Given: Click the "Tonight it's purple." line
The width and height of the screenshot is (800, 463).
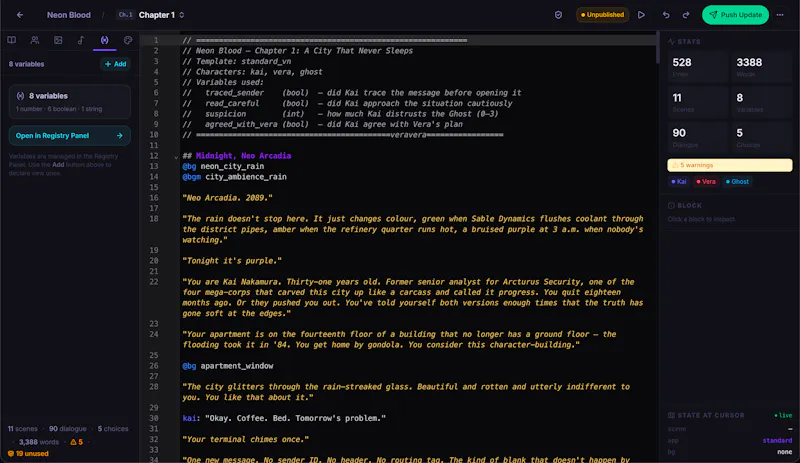Looking at the screenshot, I should [232, 260].
